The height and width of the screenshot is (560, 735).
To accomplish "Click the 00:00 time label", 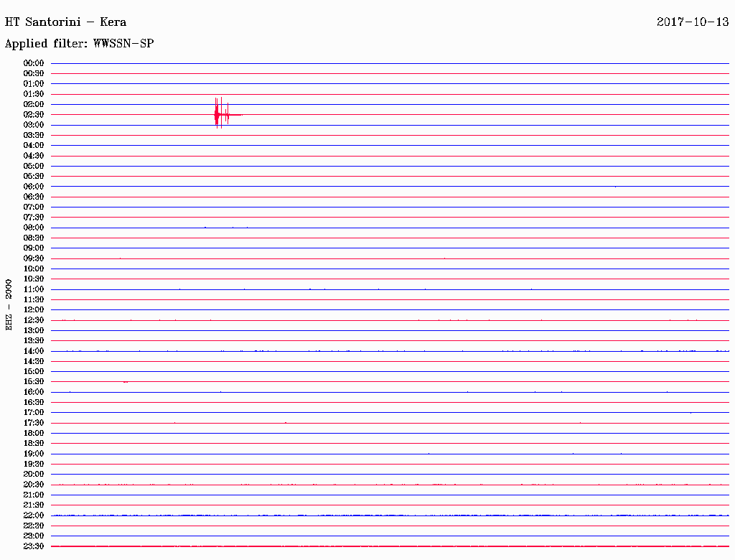I will click(x=34, y=63).
